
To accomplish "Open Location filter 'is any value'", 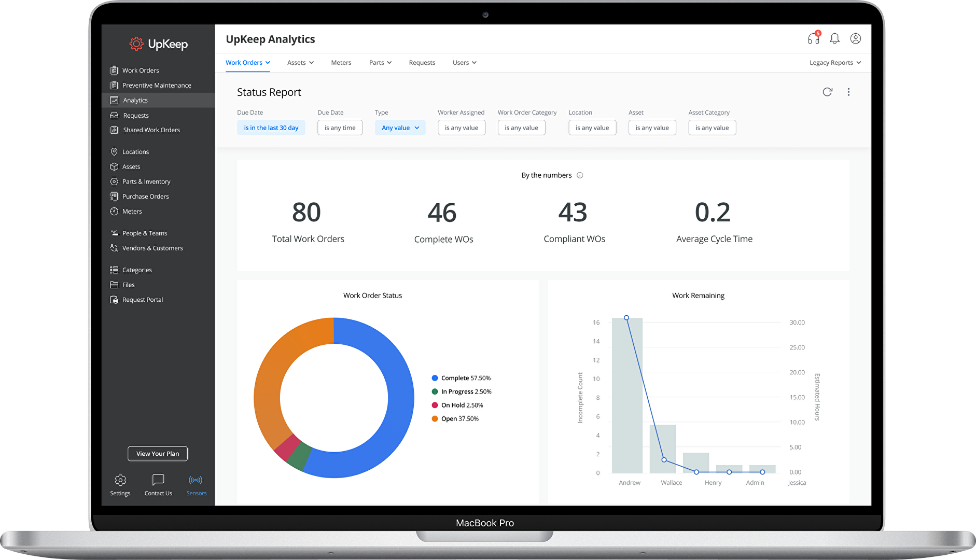I will pyautogui.click(x=592, y=128).
